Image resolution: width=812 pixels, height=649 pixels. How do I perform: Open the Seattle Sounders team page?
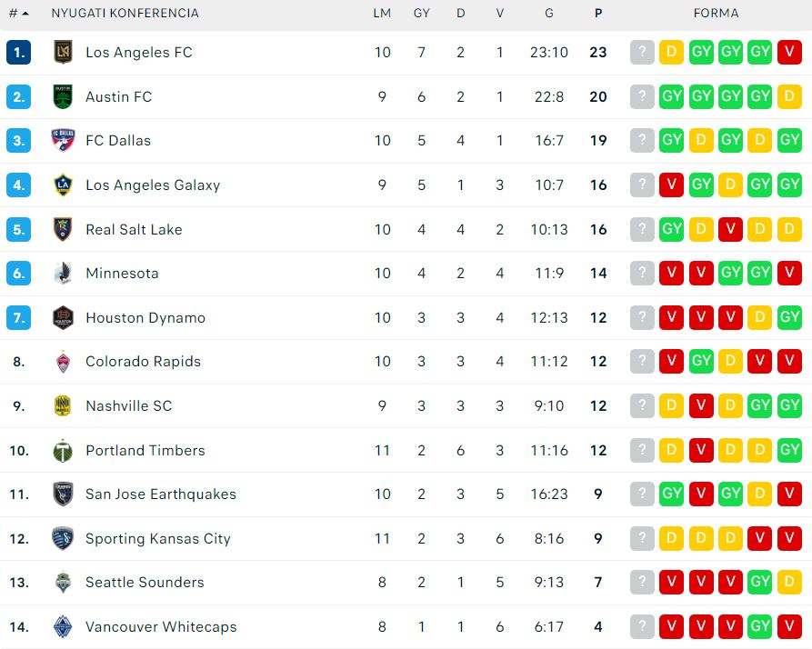pyautogui.click(x=145, y=583)
